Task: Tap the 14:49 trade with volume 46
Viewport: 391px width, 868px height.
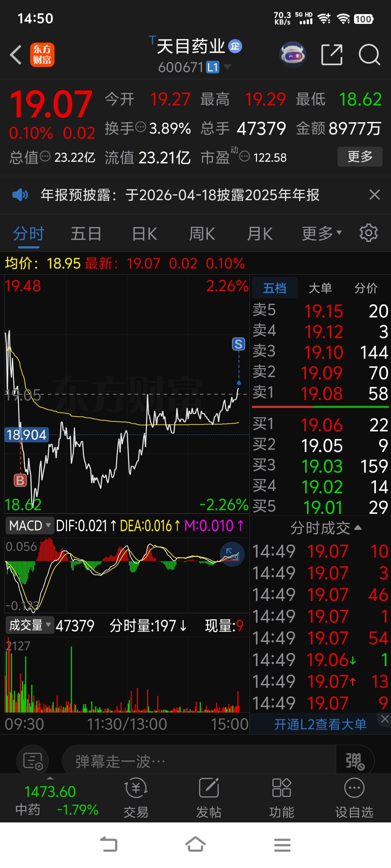Action: (x=320, y=595)
